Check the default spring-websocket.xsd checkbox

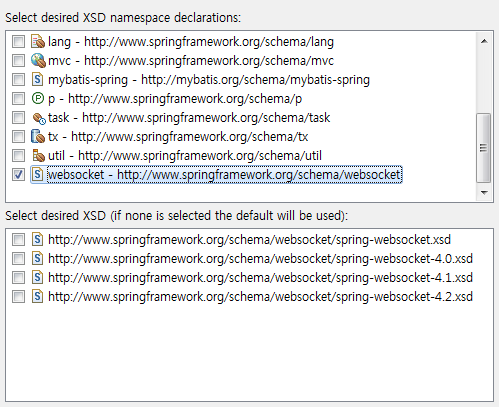[x=18, y=240]
